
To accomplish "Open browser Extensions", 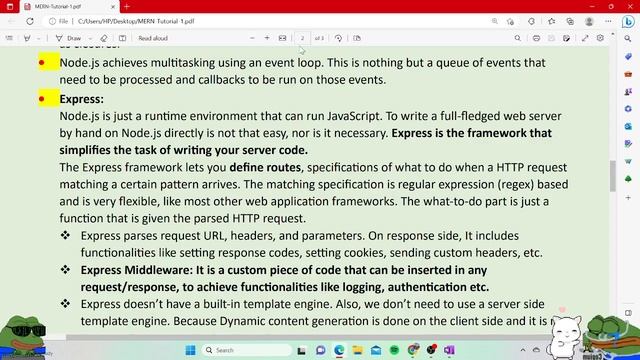I will tap(531, 21).
